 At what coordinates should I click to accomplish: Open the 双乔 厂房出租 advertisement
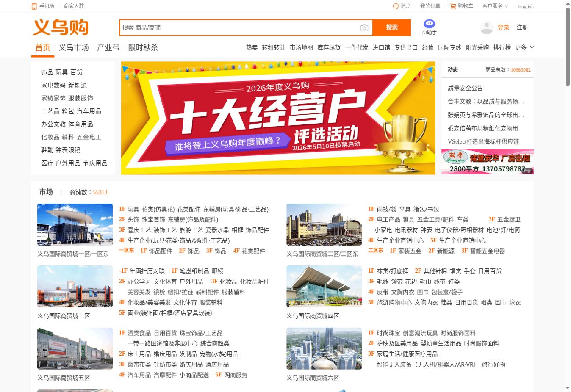point(488,162)
